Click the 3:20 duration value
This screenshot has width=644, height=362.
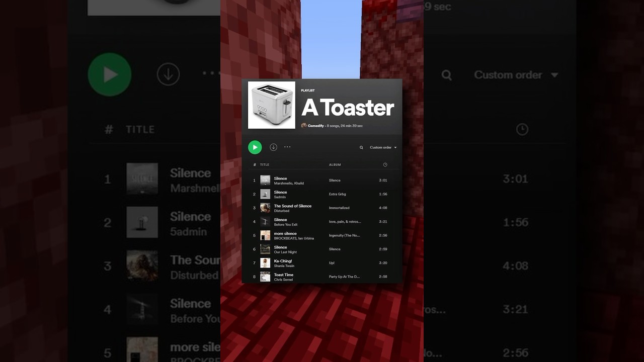[383, 263]
